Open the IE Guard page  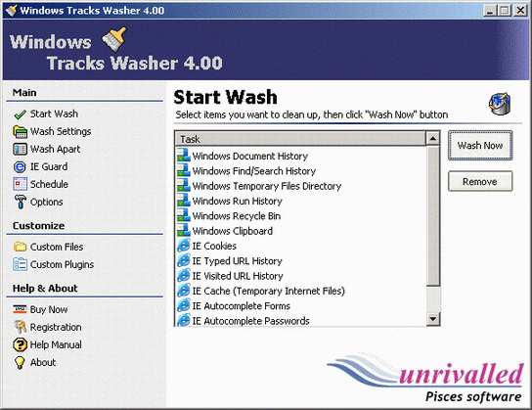pos(49,166)
